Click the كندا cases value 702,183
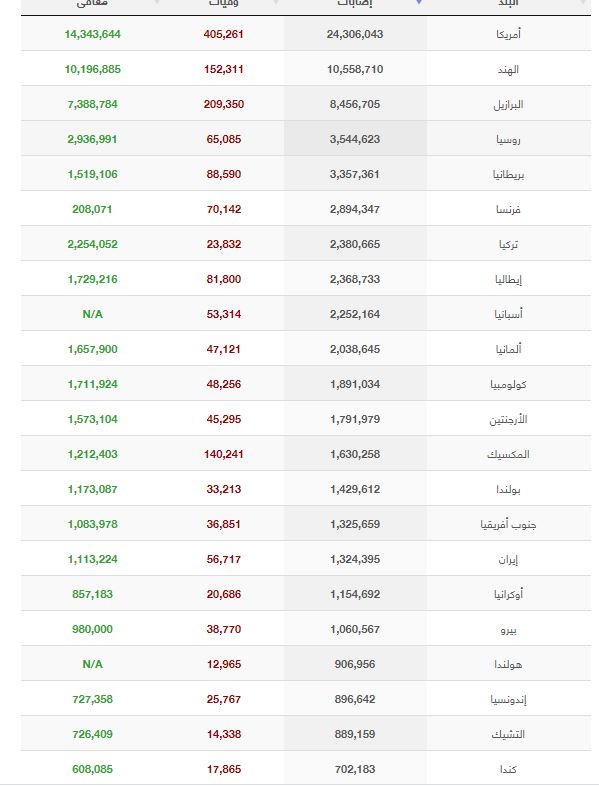This screenshot has width=599, height=786. point(355,769)
